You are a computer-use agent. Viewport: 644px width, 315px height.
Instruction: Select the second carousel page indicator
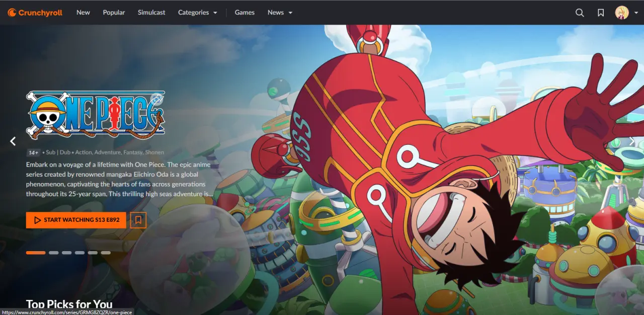pos(54,253)
